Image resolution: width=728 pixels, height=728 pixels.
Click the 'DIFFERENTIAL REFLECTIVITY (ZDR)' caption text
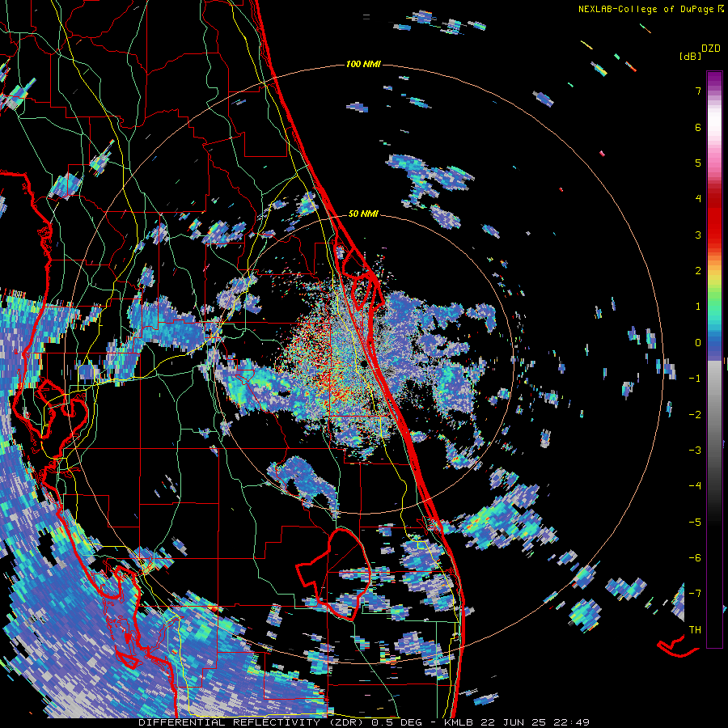pos(252,722)
